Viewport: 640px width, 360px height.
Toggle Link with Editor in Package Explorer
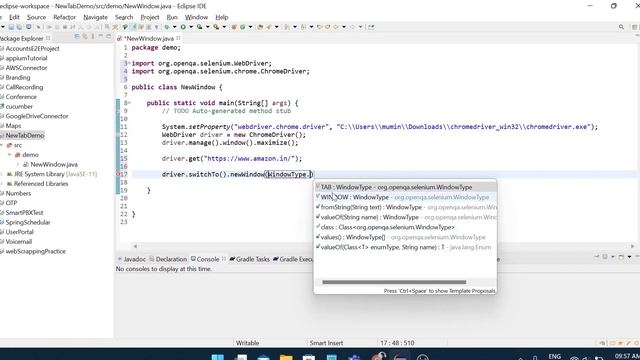pos(84,37)
